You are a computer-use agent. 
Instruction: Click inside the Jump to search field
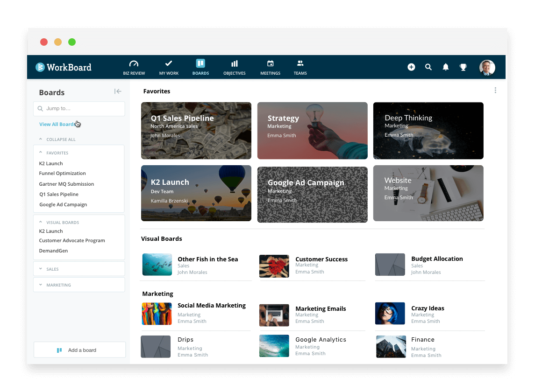coord(79,108)
